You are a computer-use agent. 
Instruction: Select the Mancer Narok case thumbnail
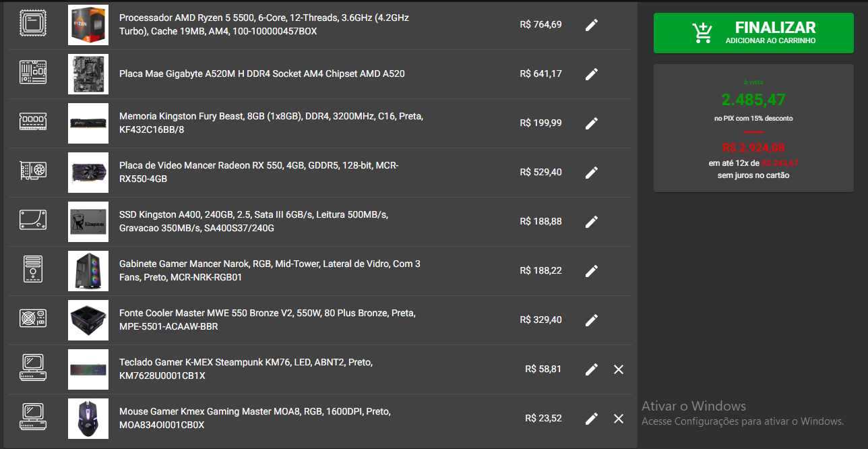coord(88,271)
